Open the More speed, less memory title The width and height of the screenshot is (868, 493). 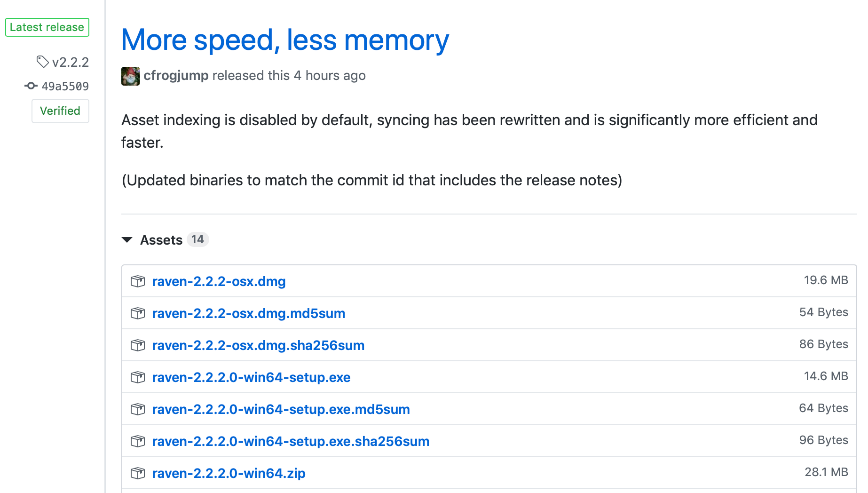[285, 40]
